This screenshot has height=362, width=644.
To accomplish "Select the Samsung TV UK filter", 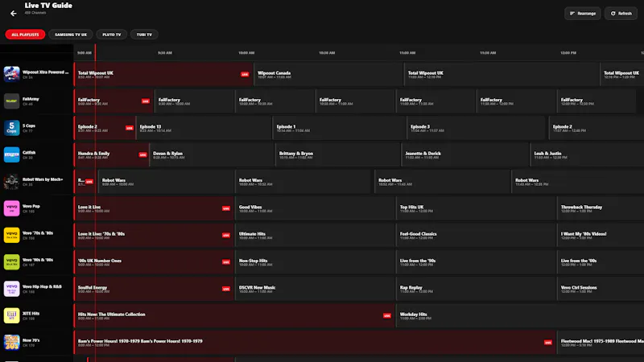I will [x=71, y=35].
